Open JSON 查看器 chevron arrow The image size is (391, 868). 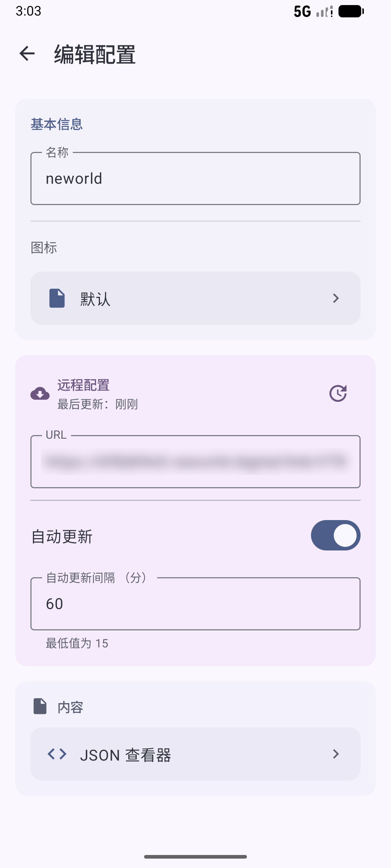tap(336, 754)
